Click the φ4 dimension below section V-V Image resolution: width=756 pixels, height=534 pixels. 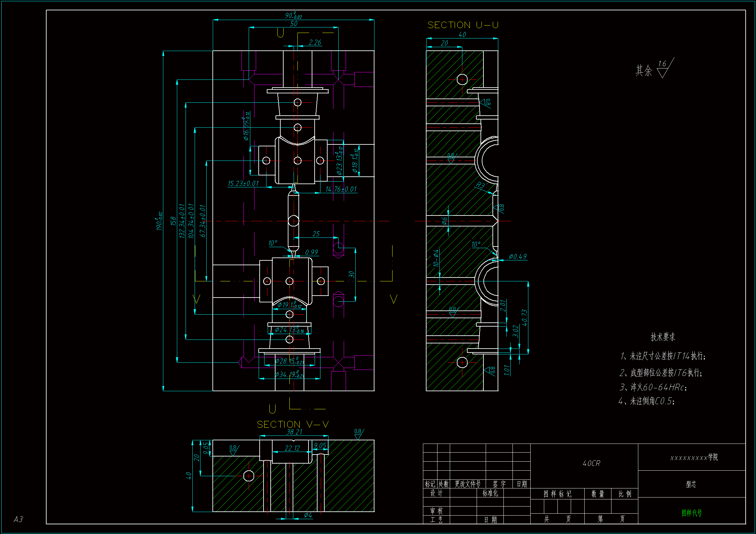pyautogui.click(x=308, y=515)
